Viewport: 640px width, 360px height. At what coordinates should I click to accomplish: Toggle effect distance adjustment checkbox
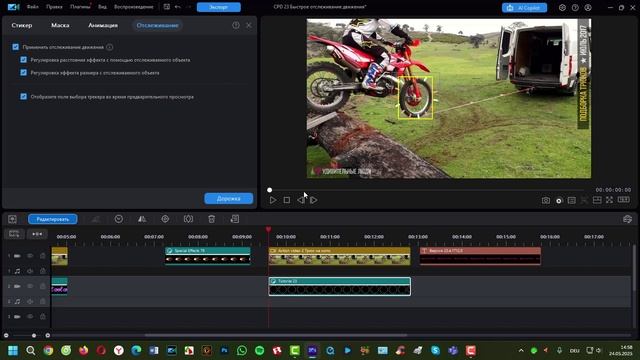click(x=24, y=60)
